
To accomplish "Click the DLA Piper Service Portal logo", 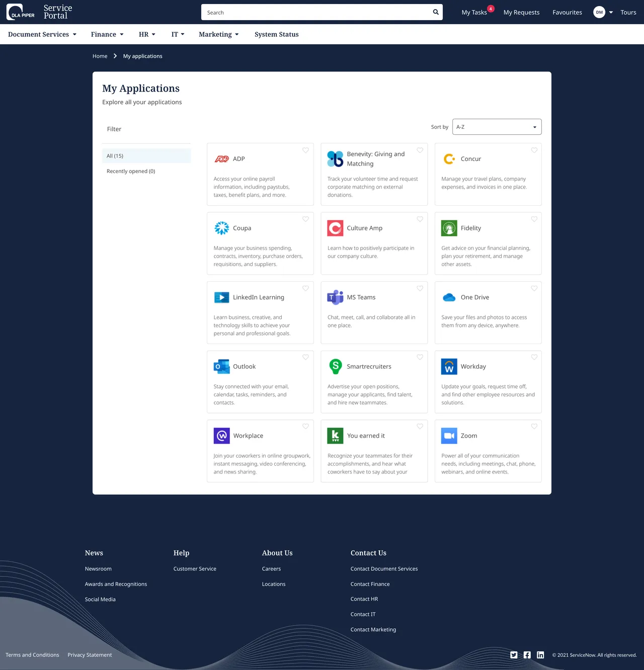I will coord(39,12).
